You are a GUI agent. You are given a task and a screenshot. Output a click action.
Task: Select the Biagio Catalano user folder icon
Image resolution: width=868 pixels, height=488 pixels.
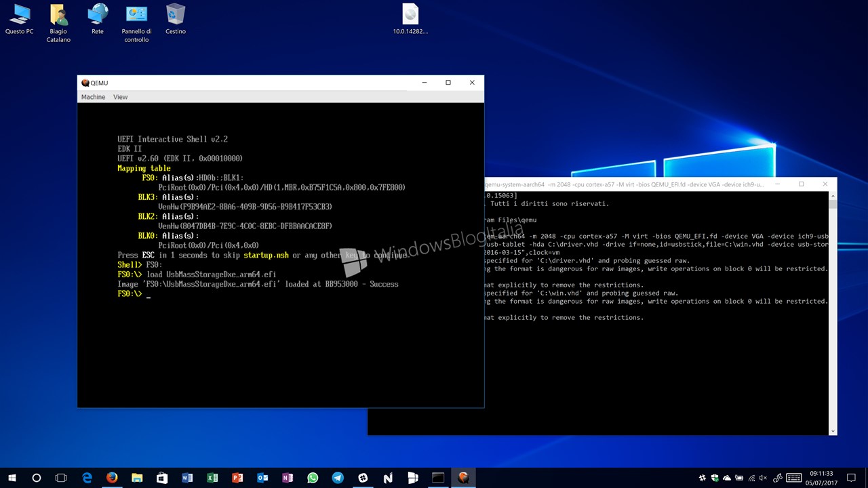coord(58,23)
